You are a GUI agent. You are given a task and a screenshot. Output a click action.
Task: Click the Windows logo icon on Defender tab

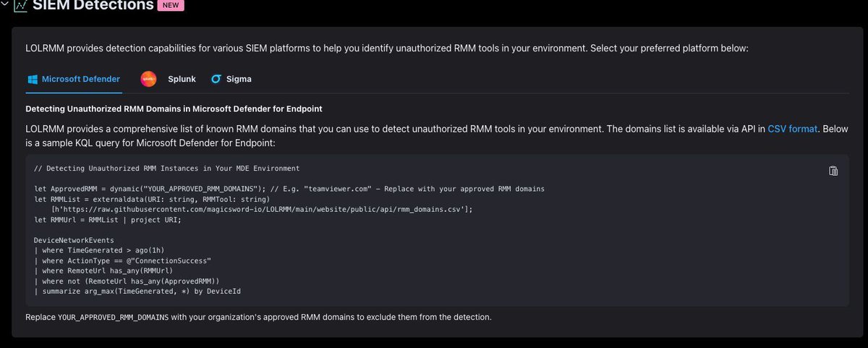(x=33, y=79)
